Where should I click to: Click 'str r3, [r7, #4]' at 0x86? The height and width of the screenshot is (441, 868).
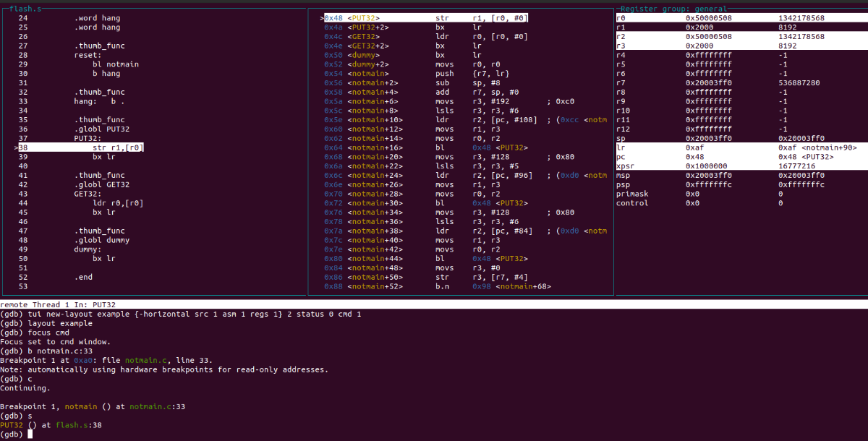[477, 277]
